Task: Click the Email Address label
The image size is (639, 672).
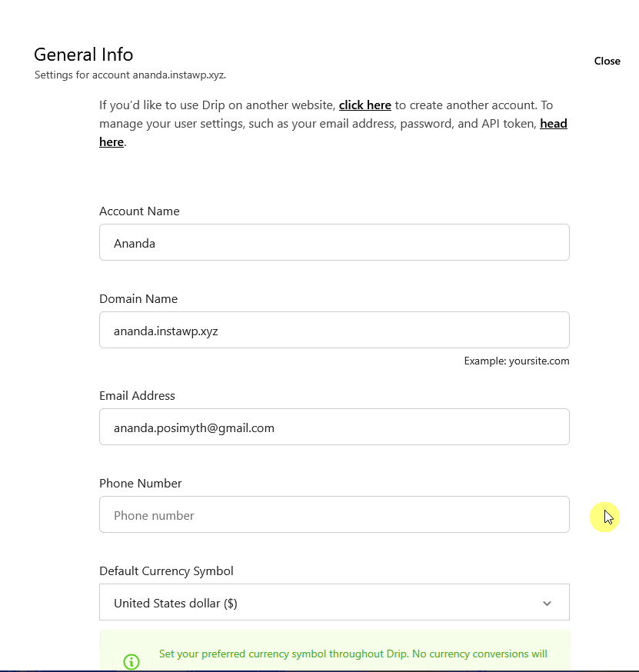Action: (x=137, y=396)
